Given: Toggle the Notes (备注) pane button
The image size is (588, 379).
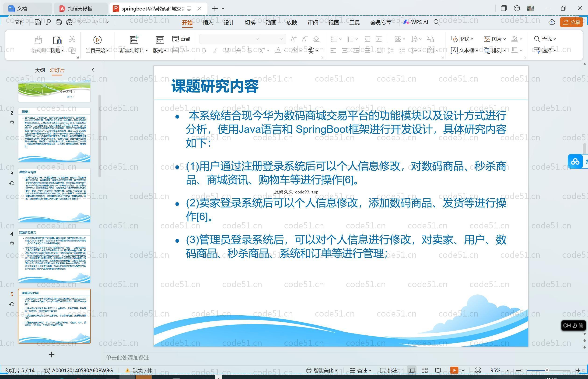Looking at the screenshot, I should pos(361,370).
